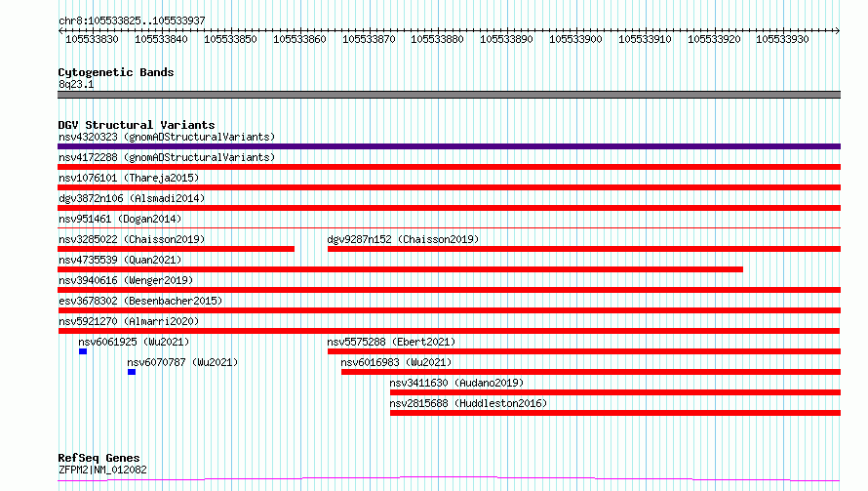Click the red bar for dgv3872n106
The height and width of the screenshot is (491, 868).
point(449,208)
